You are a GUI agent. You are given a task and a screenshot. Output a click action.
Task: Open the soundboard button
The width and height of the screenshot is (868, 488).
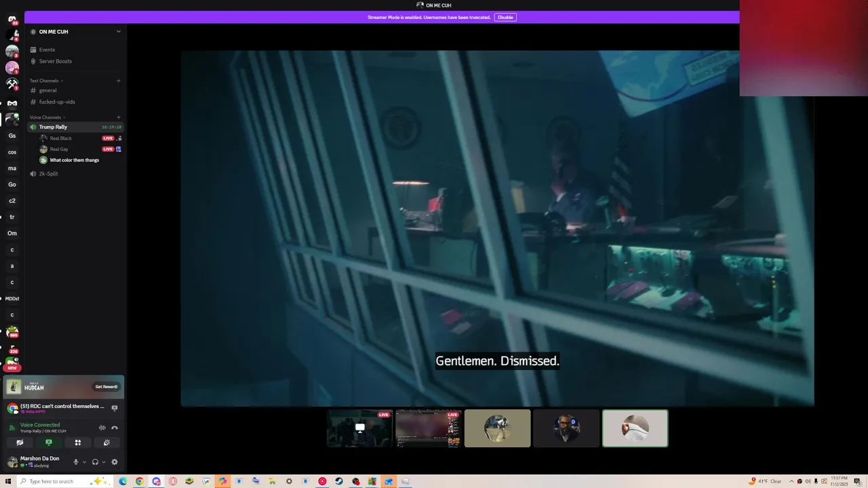pyautogui.click(x=106, y=443)
